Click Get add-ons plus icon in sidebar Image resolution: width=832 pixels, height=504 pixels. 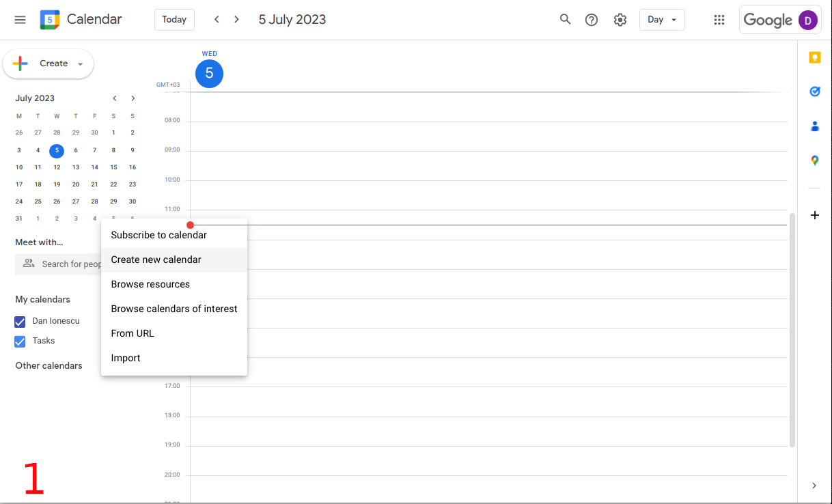tap(814, 215)
